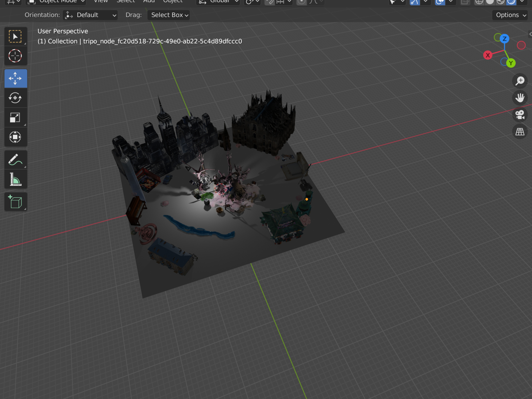
Task: Open the Select menu
Action: tap(126, 1)
